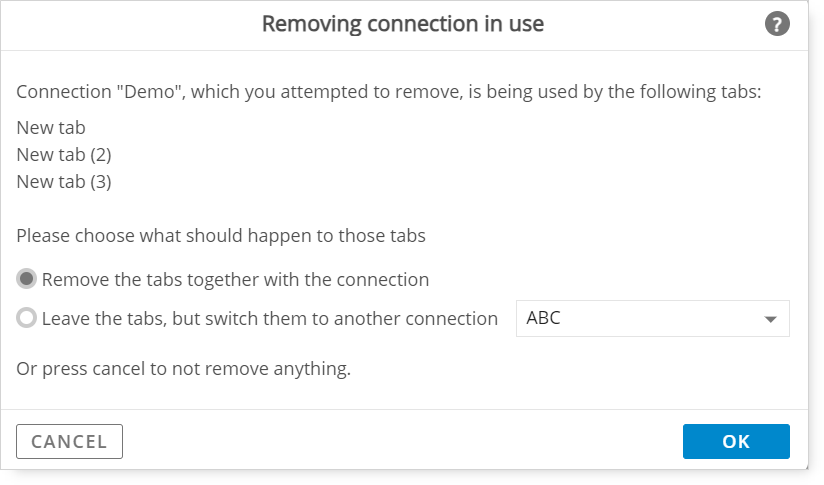
Task: Click the empty footer space between CANCEL and OK
Action: pyautogui.click(x=403, y=441)
